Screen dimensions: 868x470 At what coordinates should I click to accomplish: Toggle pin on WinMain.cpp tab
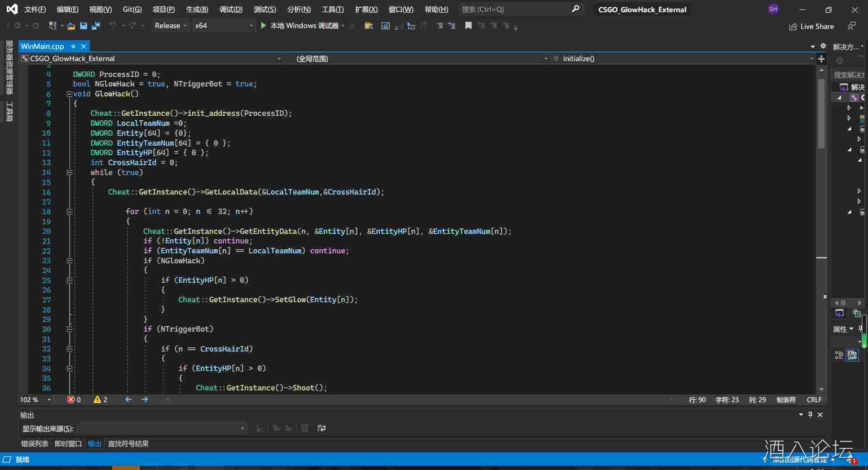73,46
